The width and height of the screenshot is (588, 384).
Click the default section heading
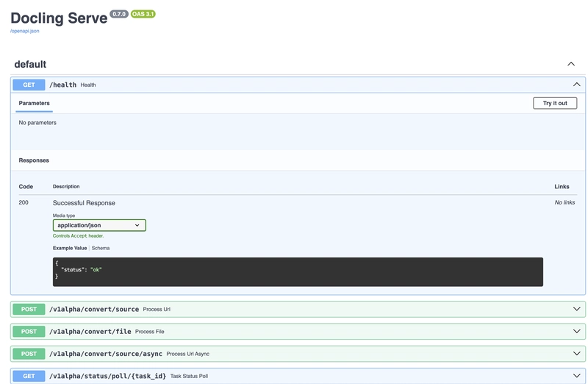[30, 64]
